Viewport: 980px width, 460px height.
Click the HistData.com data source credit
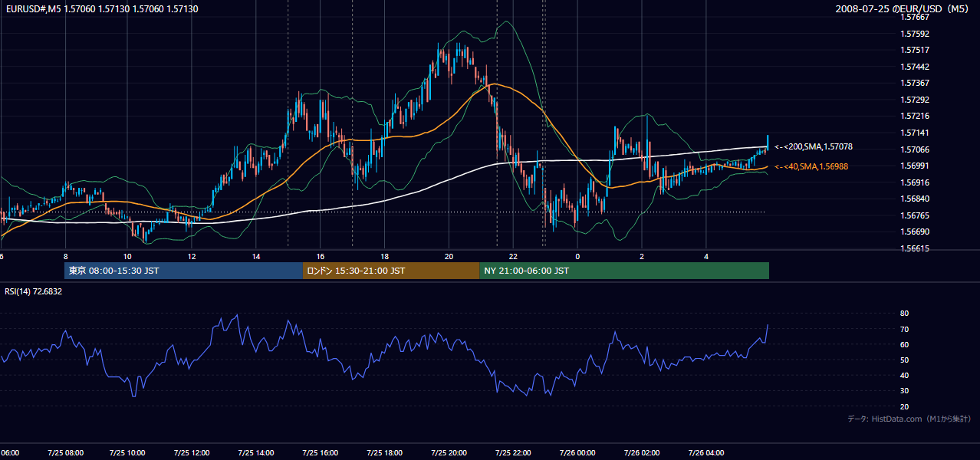click(x=909, y=419)
